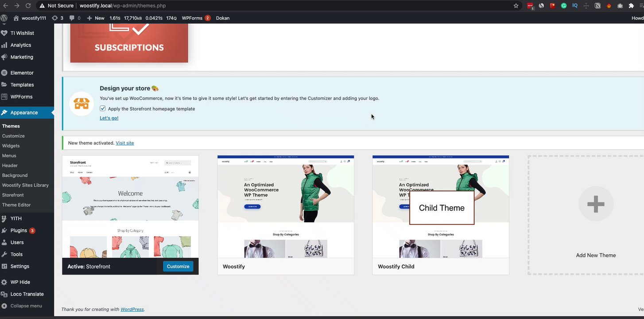Click the Appearance menu item
This screenshot has width=644, height=319.
click(x=27, y=113)
